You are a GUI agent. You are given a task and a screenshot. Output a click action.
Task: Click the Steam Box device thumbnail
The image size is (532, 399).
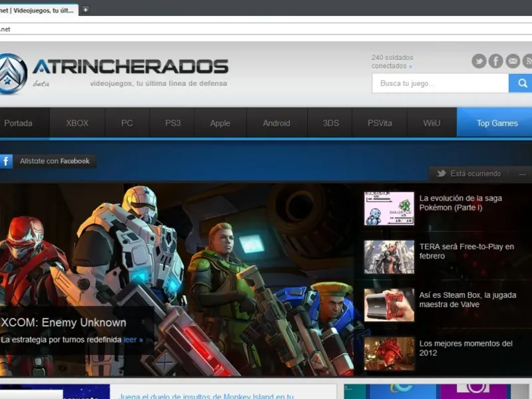[x=389, y=305]
